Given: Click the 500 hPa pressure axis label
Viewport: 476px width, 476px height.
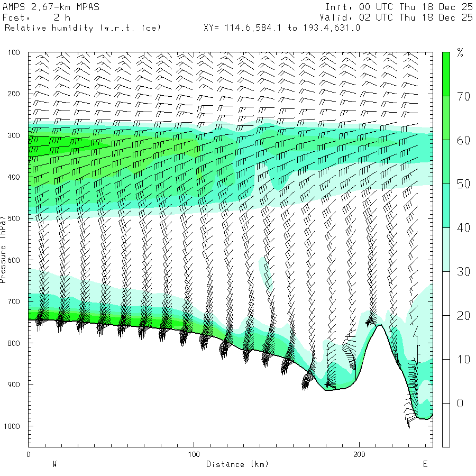Looking at the screenshot, I should (x=14, y=218).
